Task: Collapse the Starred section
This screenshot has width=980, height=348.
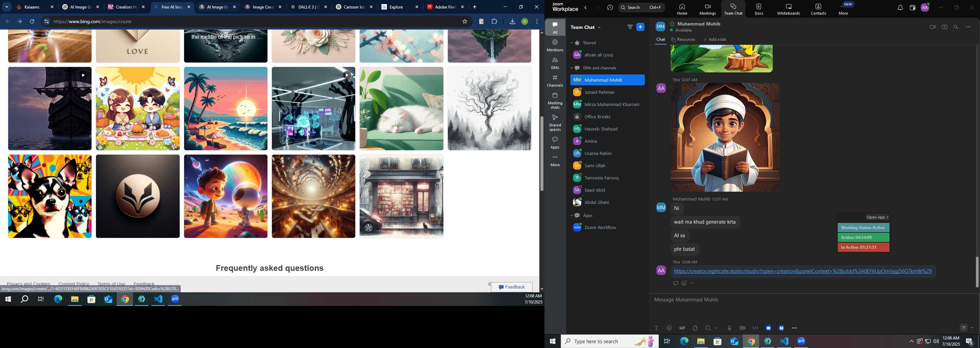Action: (x=571, y=43)
